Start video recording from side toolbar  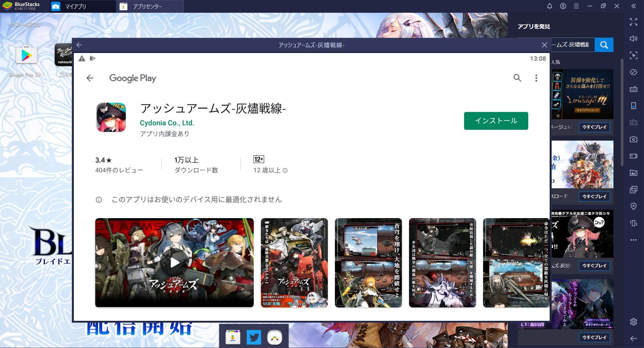pyautogui.click(x=634, y=156)
